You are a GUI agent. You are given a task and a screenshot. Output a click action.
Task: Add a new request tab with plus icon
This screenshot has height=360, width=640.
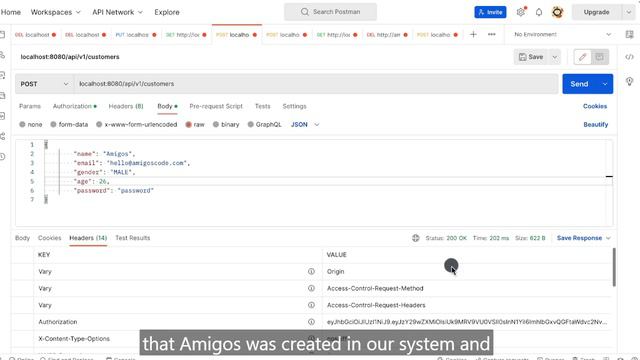point(473,35)
